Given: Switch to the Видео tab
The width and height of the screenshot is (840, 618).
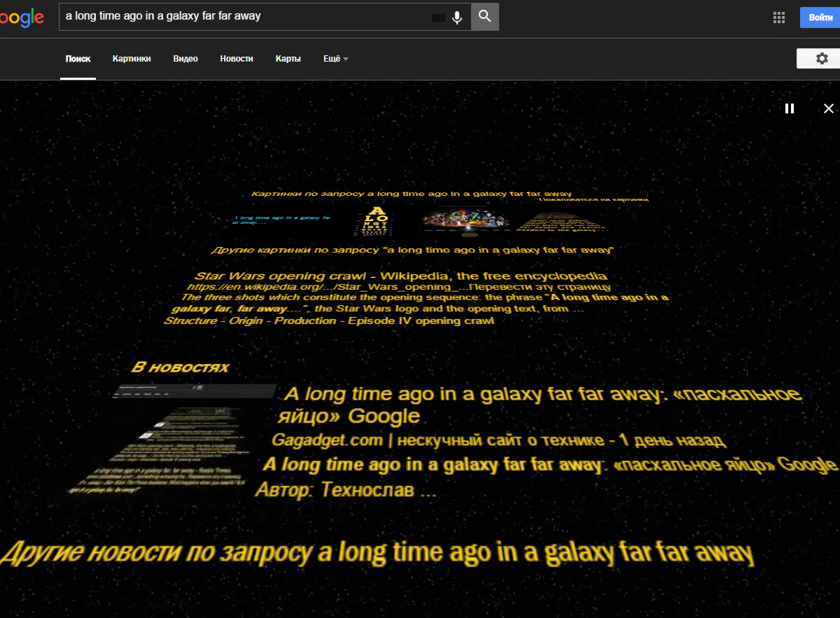Looking at the screenshot, I should click(185, 59).
